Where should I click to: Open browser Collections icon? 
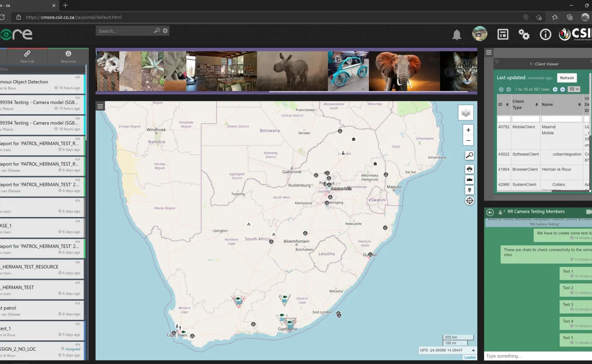click(x=570, y=17)
